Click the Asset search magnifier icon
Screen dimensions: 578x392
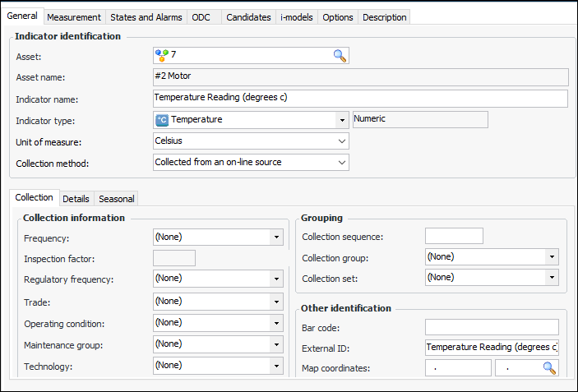[340, 56]
